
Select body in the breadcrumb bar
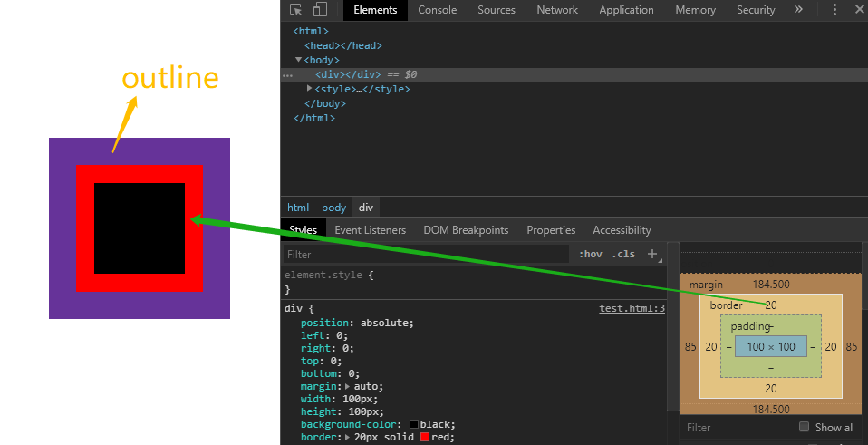pyautogui.click(x=333, y=208)
